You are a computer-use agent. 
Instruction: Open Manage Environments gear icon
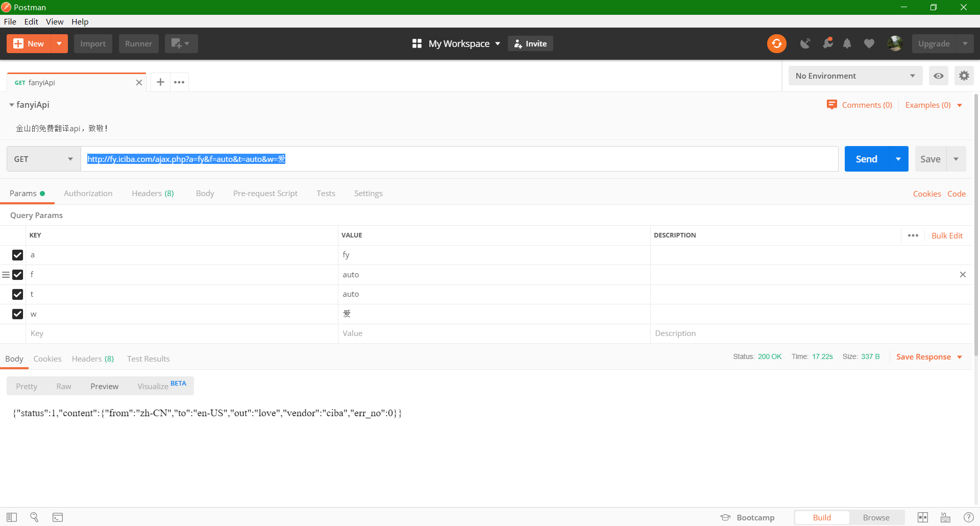tap(964, 76)
